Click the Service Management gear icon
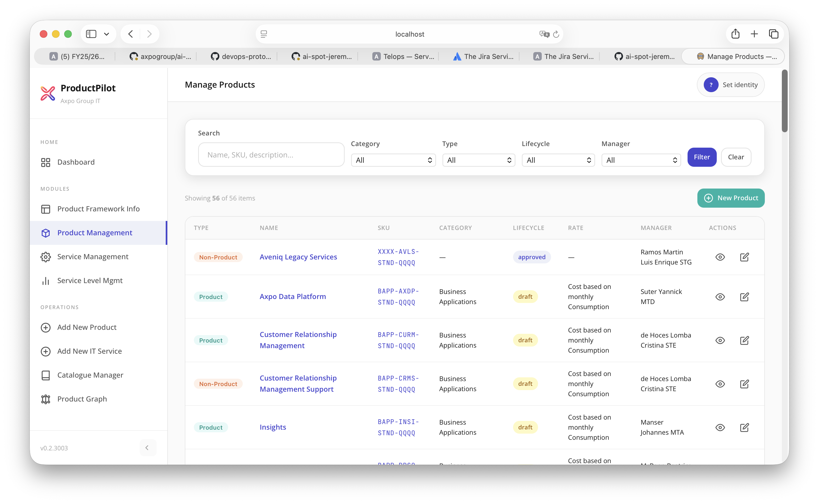The height and width of the screenshot is (504, 819). 46,257
